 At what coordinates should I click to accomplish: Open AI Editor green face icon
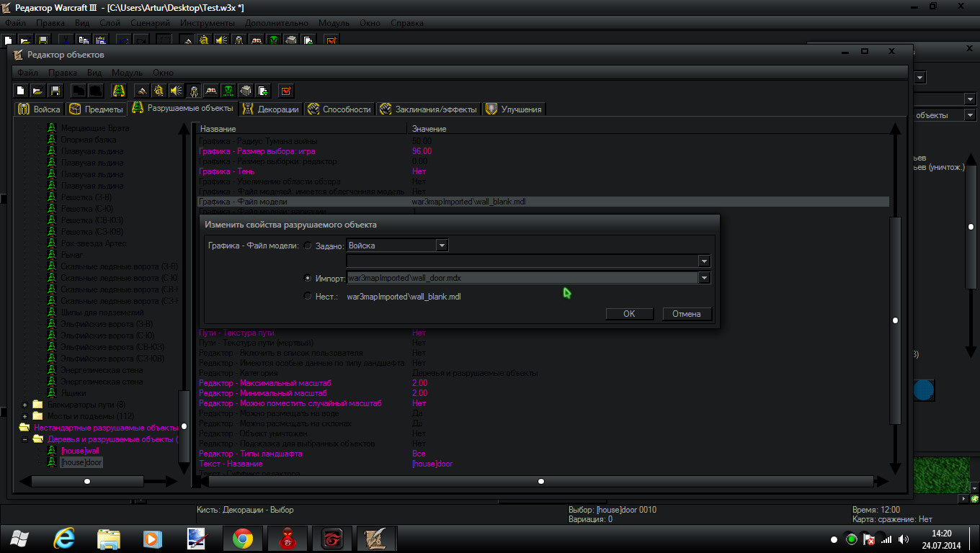click(x=228, y=91)
